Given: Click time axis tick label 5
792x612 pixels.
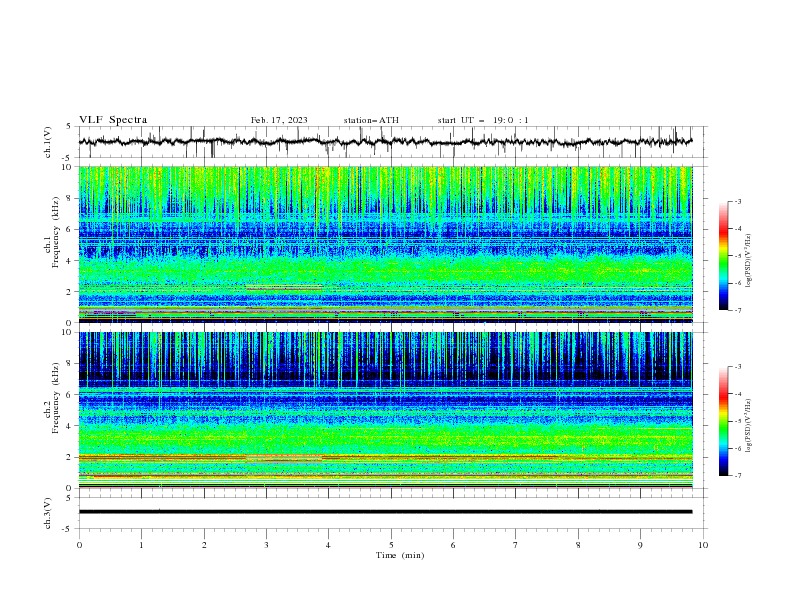Looking at the screenshot, I should [x=391, y=545].
